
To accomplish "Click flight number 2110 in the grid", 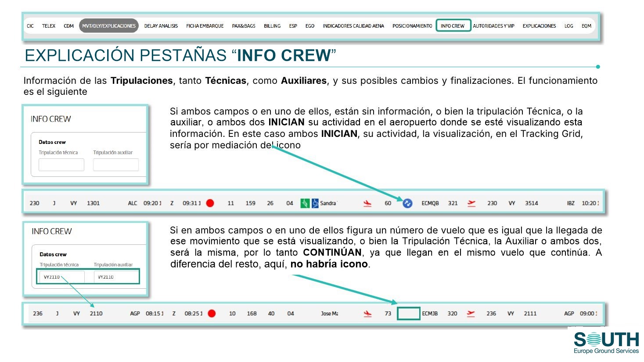I will pos(96,313).
